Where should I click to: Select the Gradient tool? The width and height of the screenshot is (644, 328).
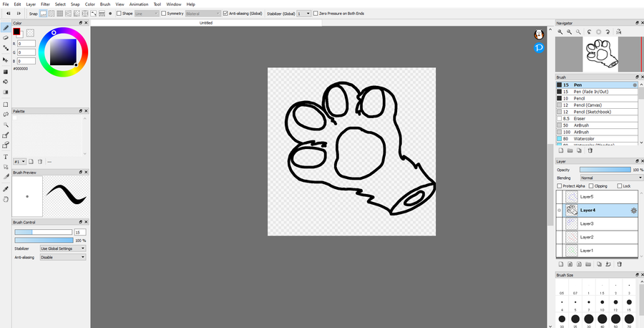click(x=6, y=92)
